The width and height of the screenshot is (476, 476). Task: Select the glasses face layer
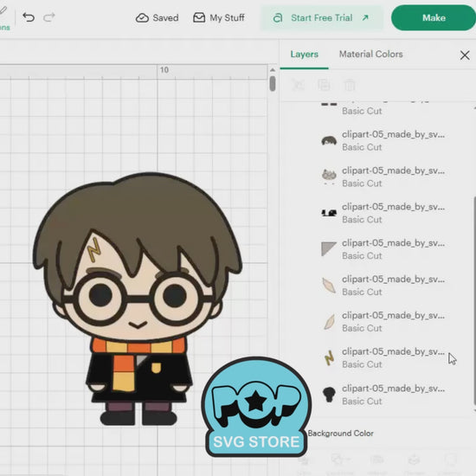click(x=383, y=177)
